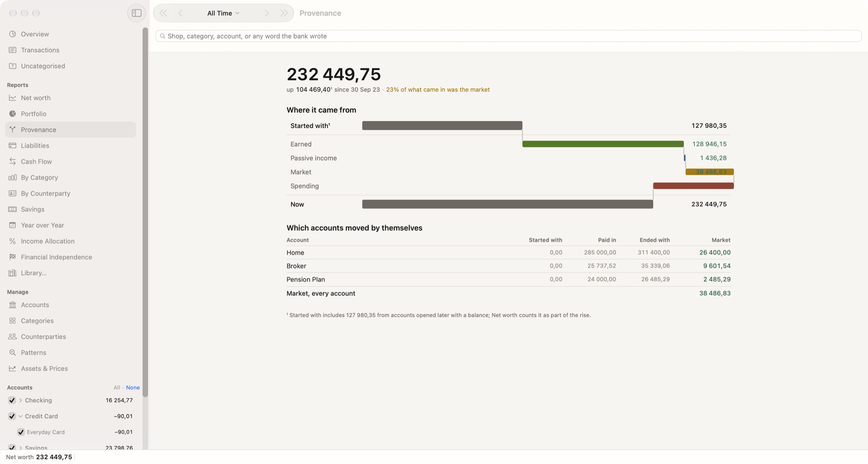The width and height of the screenshot is (868, 464).
Task: Open the Year over Year report
Action: pyautogui.click(x=71, y=225)
